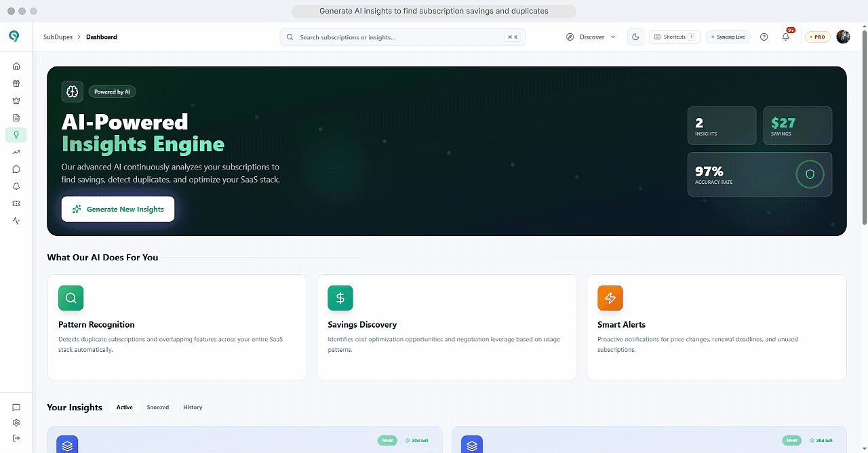Viewport: 868px width, 453px height.
Task: Expand the Discover dropdown menu
Action: 591,37
